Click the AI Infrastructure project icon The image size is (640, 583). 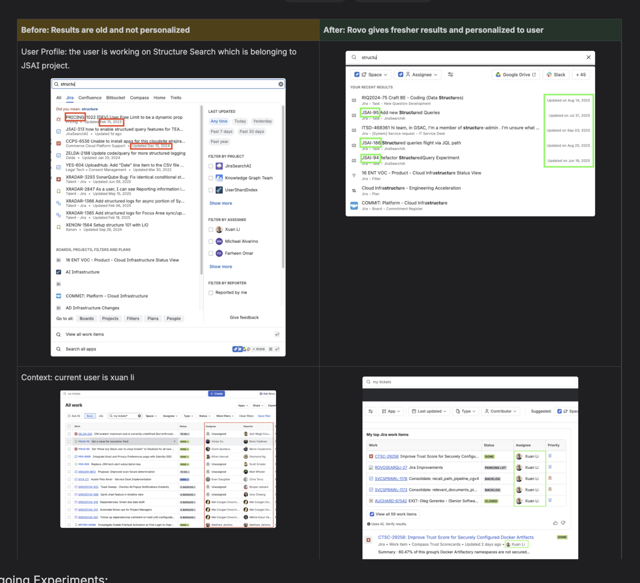(x=58, y=272)
